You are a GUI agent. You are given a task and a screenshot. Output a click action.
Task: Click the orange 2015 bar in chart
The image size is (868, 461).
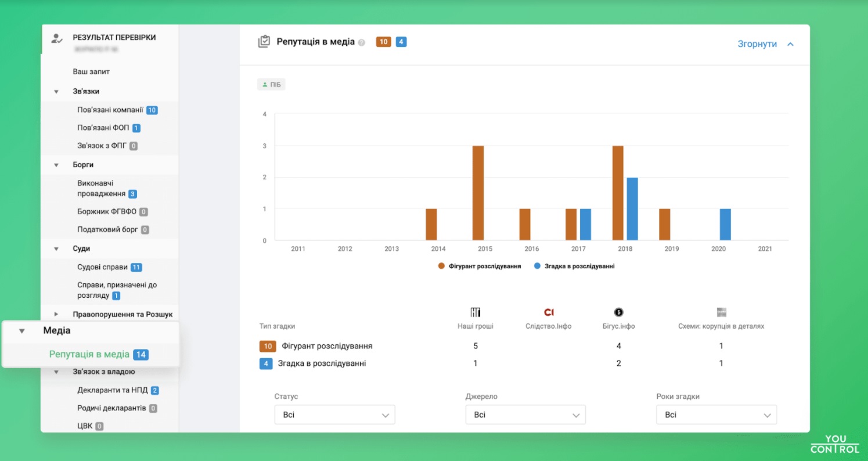click(x=478, y=193)
